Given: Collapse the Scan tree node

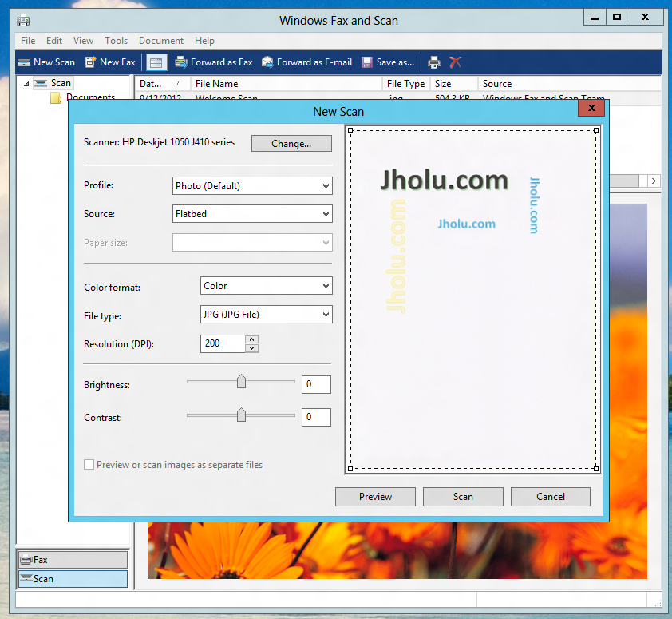Looking at the screenshot, I should coord(26,84).
